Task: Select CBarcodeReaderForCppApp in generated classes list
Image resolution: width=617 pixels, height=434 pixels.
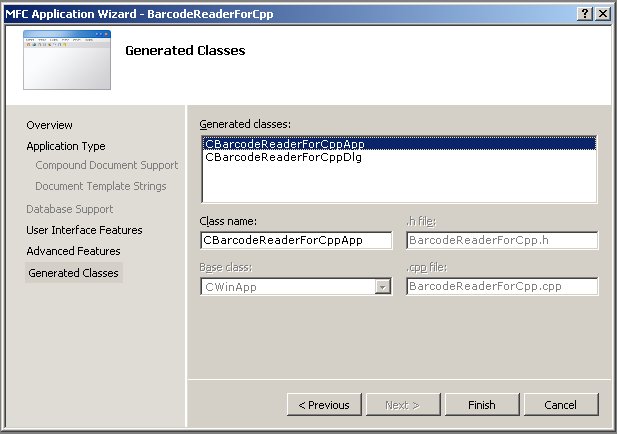Action: [x=284, y=144]
